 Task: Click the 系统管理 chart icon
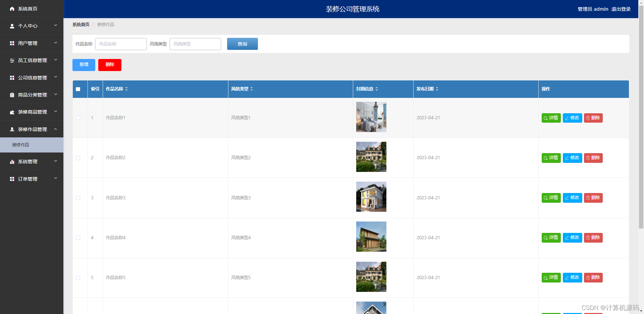[12, 162]
